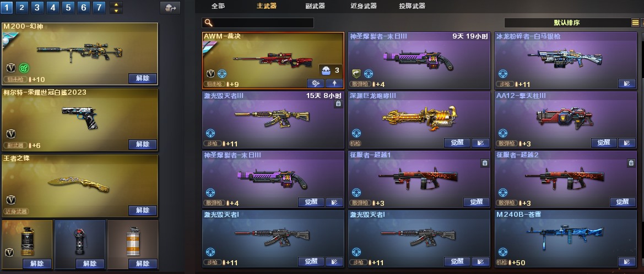Click the checkered icon on M240B-苍雷 card
This screenshot has width=644, height=274.
627,261
